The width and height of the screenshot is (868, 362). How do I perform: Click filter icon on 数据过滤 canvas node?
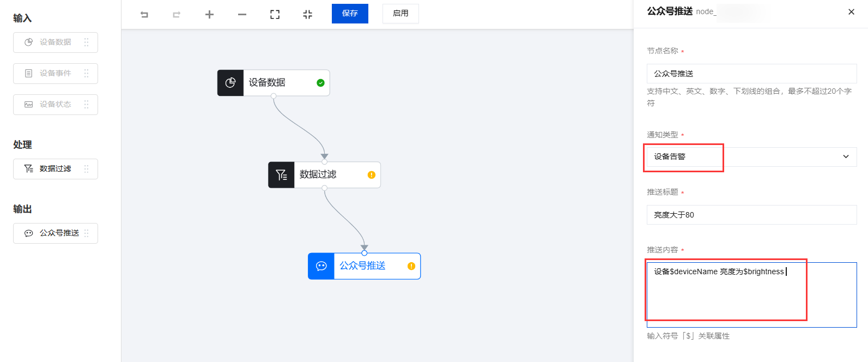pyautogui.click(x=281, y=175)
